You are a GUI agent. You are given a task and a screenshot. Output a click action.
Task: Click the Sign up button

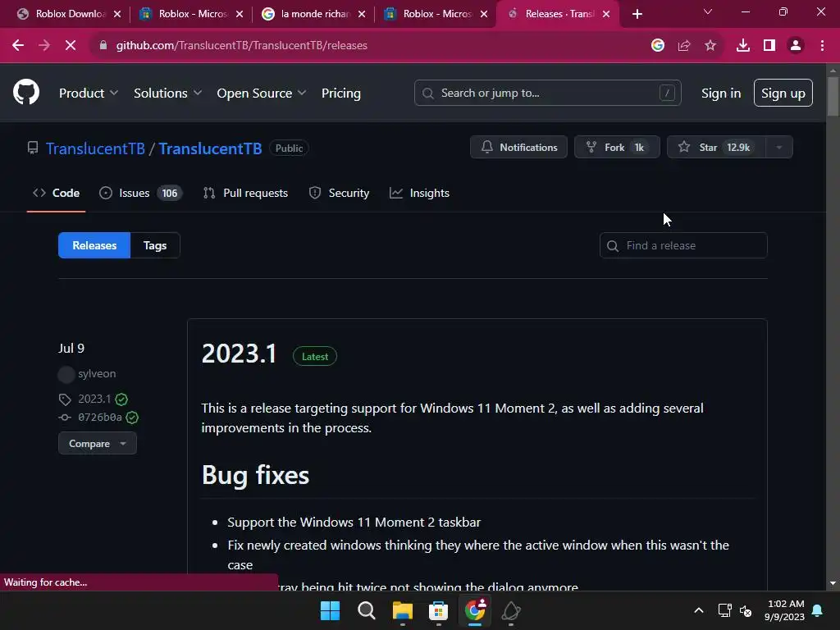coord(783,94)
